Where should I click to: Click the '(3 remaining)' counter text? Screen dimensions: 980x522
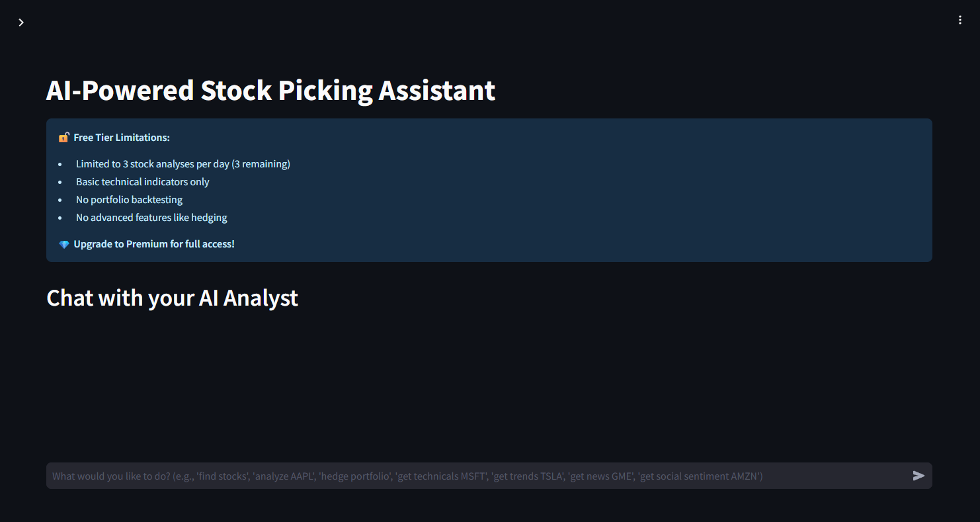pyautogui.click(x=261, y=164)
